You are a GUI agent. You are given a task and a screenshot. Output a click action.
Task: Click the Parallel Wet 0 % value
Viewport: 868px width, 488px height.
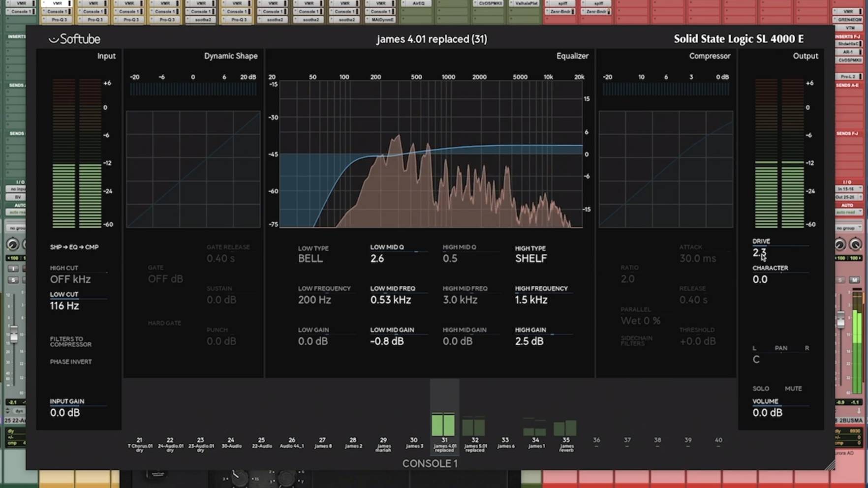coord(640,321)
